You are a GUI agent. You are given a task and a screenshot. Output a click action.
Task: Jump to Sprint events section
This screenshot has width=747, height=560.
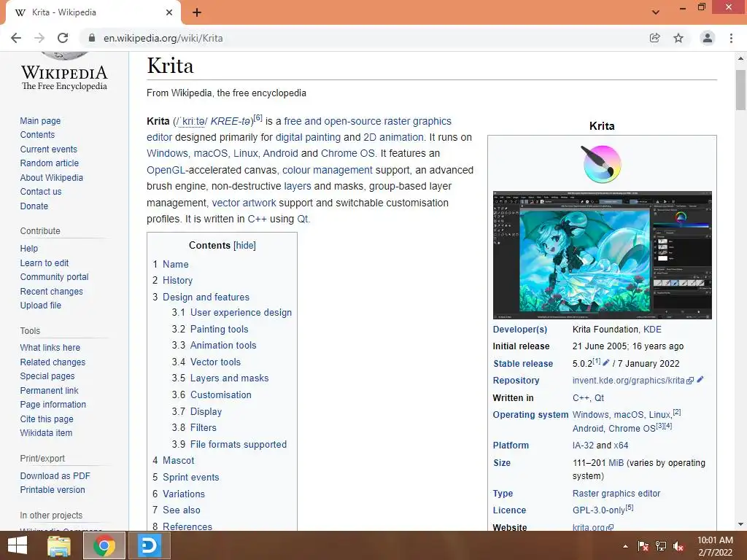[190, 477]
